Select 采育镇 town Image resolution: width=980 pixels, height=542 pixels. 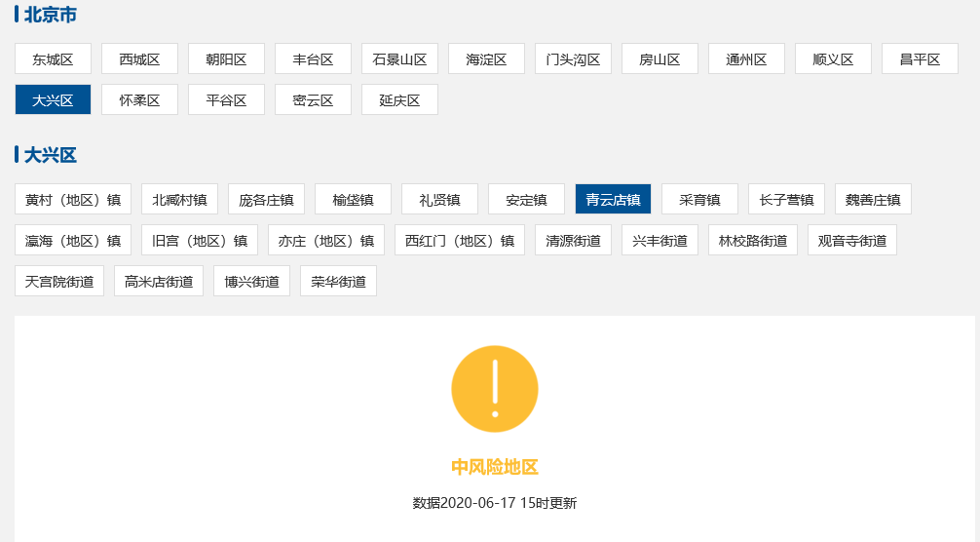click(700, 200)
